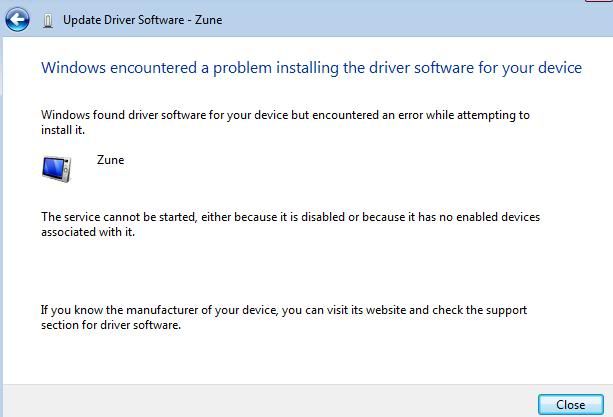Click the "Zune" device name label beside icon
The width and height of the screenshot is (613, 417).
tap(110, 160)
